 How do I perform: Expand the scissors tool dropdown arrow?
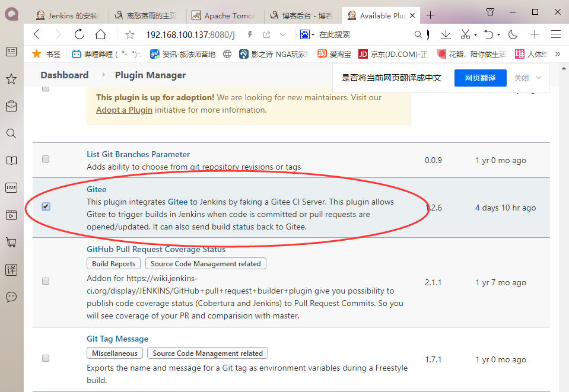tap(475, 35)
